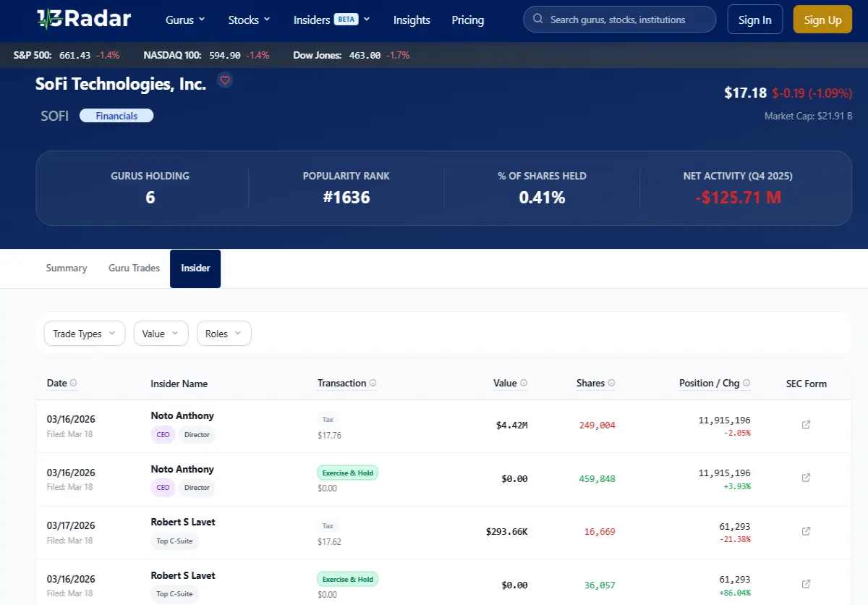
Task: Open Robert S Lavet in the 03/17/2026 row
Action: coord(183,522)
